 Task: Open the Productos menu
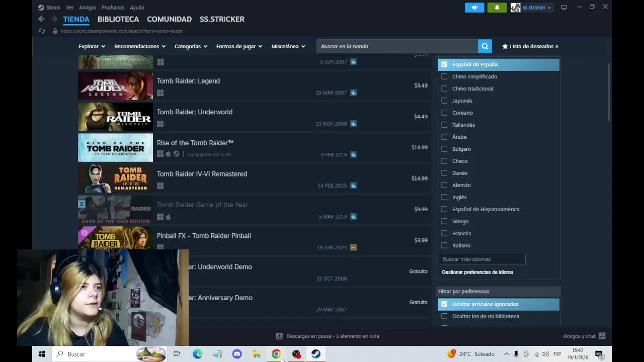click(113, 8)
